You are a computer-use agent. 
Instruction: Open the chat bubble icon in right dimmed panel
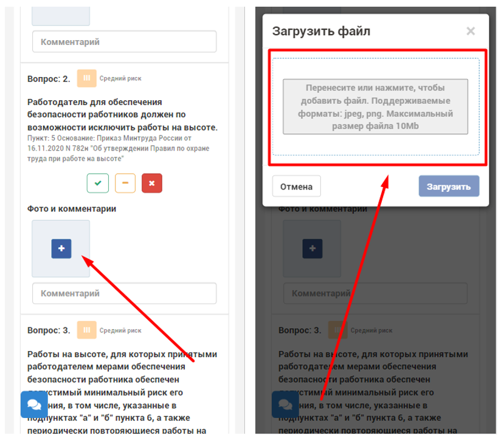pyautogui.click(x=285, y=404)
